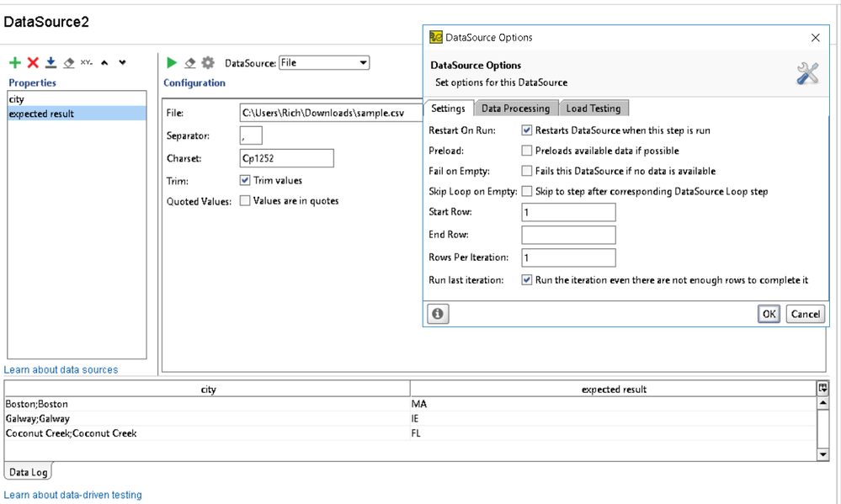Click the info icon in the options dialog
This screenshot has width=841, height=504.
(438, 314)
